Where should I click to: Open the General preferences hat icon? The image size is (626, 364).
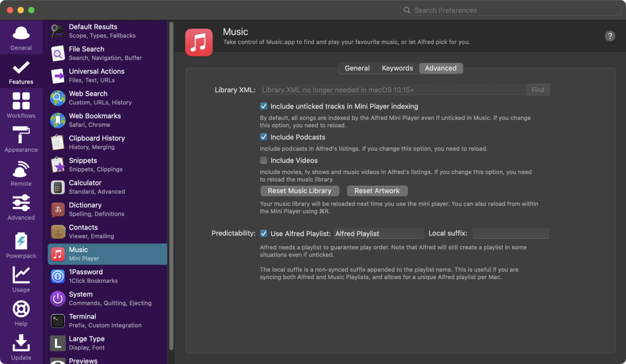[21, 33]
